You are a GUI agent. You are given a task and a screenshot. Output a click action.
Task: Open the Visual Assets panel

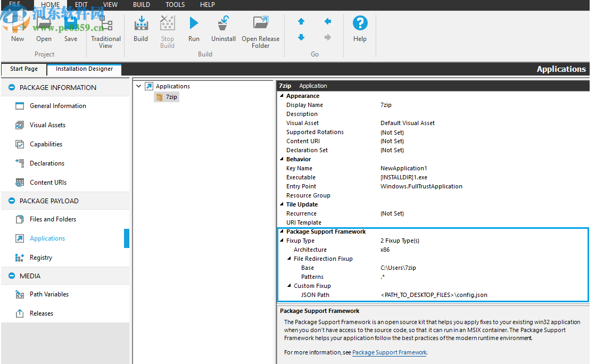pos(48,125)
